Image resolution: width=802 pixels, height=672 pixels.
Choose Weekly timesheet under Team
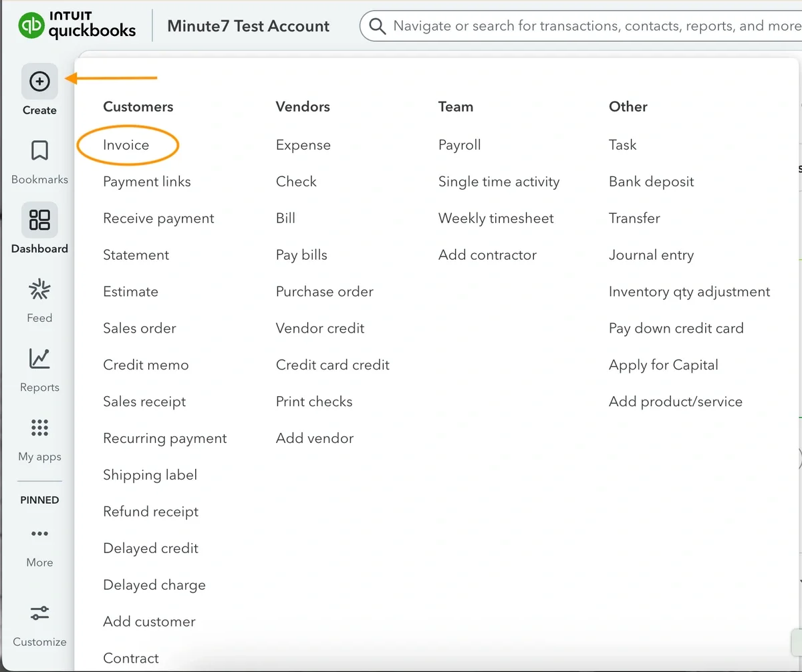[x=496, y=218]
